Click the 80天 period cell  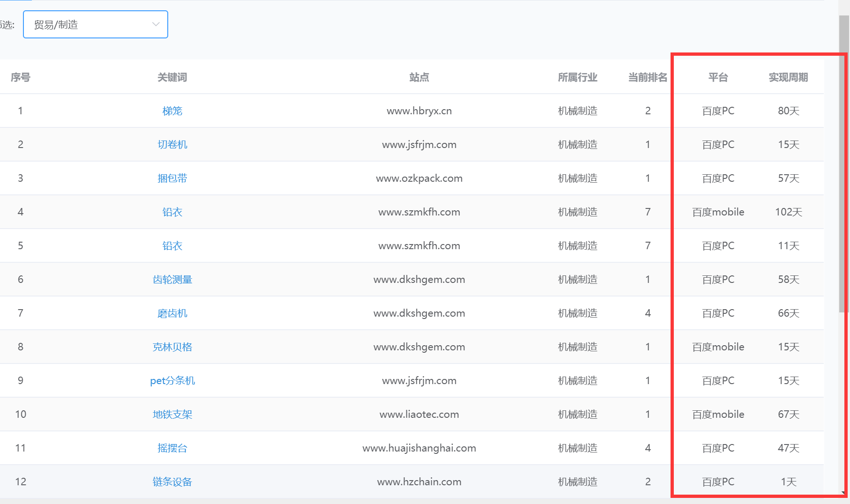[x=788, y=111]
